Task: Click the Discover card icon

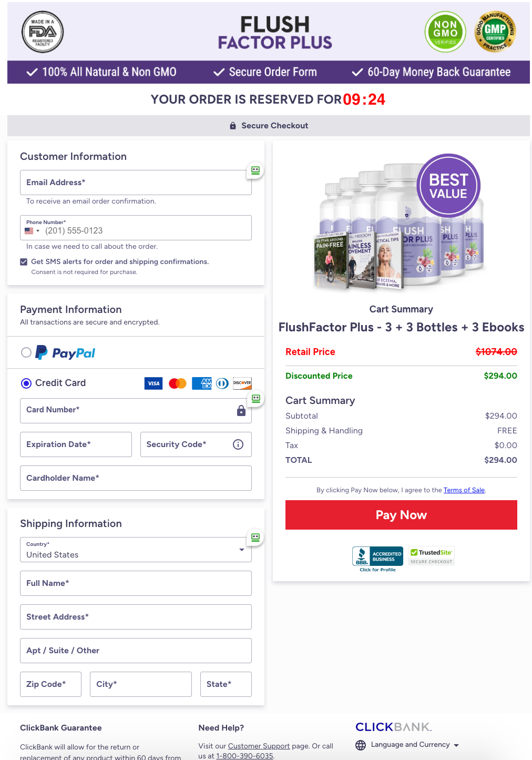Action: point(242,383)
